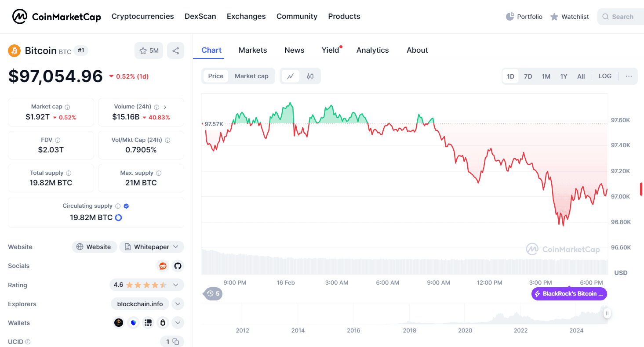This screenshot has height=347, width=644.
Task: Switch to the Markets tab
Action: click(x=253, y=50)
